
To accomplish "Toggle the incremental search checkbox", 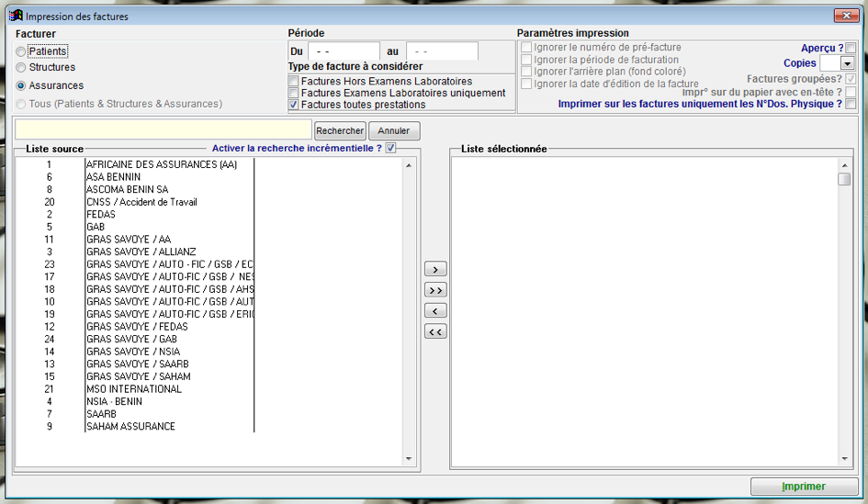I will pyautogui.click(x=391, y=148).
